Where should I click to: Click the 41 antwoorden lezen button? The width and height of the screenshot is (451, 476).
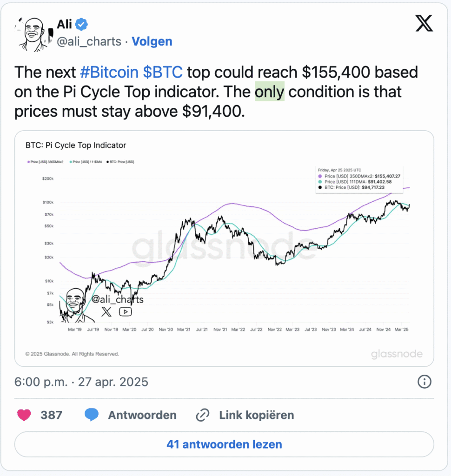click(224, 444)
